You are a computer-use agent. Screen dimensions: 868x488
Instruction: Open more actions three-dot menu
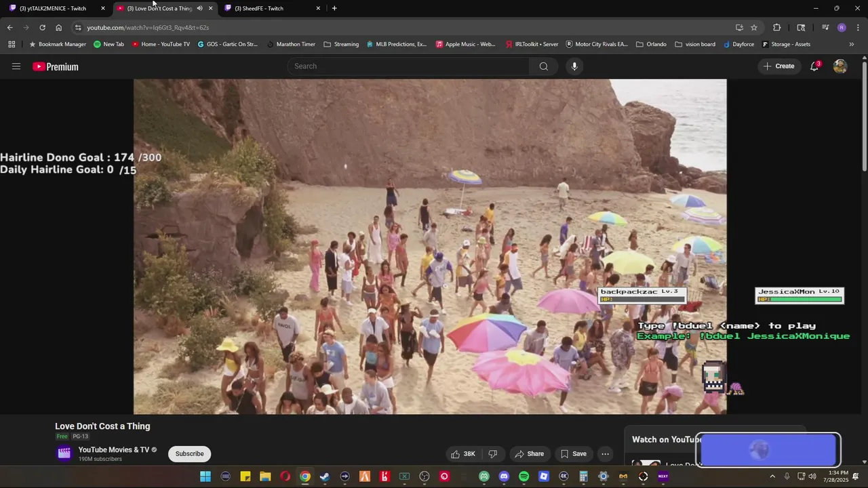(606, 454)
